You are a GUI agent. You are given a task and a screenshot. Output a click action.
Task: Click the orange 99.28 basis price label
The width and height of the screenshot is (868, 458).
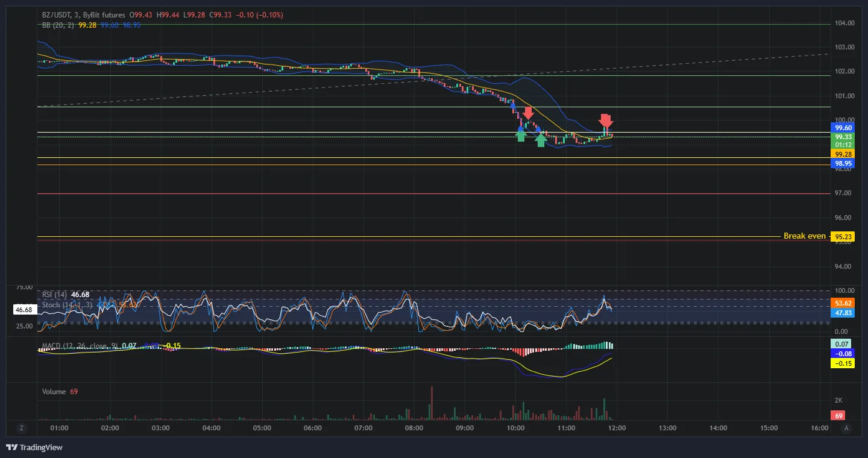pyautogui.click(x=842, y=154)
